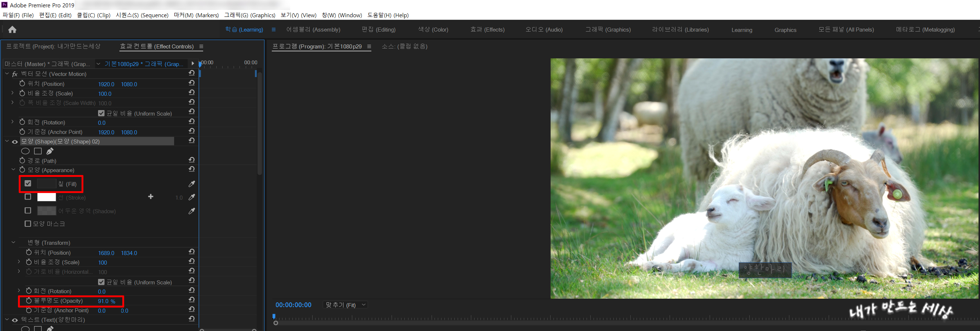Viewport: 980px width, 331px height.
Task: Click the Opacity value 91.0 %
Action: coord(107,301)
